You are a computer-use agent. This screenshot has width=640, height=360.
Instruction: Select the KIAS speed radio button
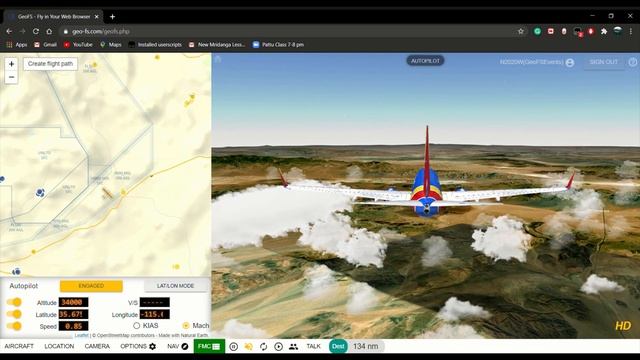pos(136,326)
